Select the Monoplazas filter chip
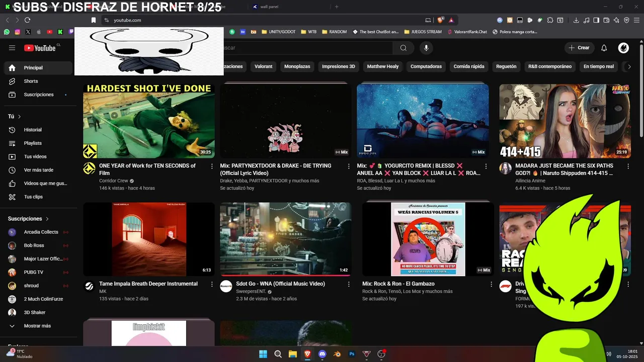The width and height of the screenshot is (644, 362). coord(297,66)
